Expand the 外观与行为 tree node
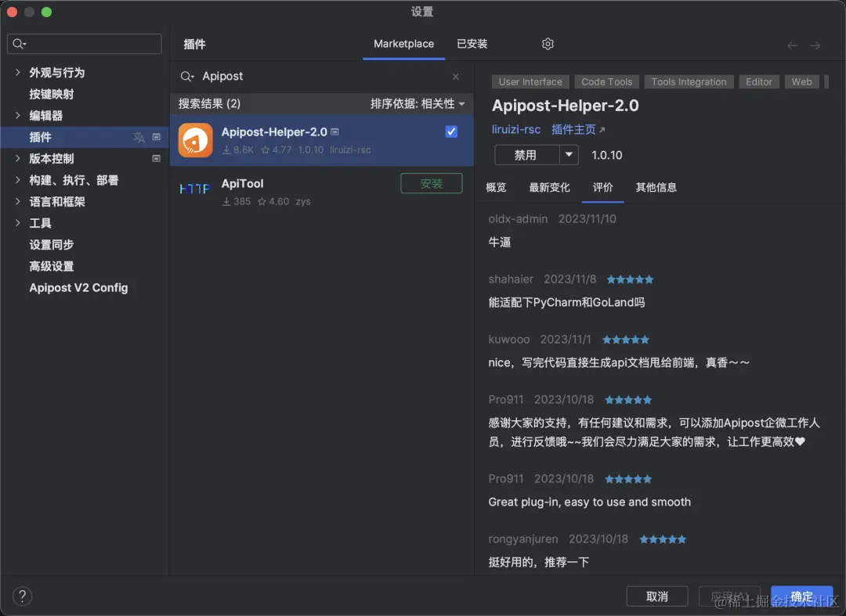The height and width of the screenshot is (616, 846). [x=18, y=72]
